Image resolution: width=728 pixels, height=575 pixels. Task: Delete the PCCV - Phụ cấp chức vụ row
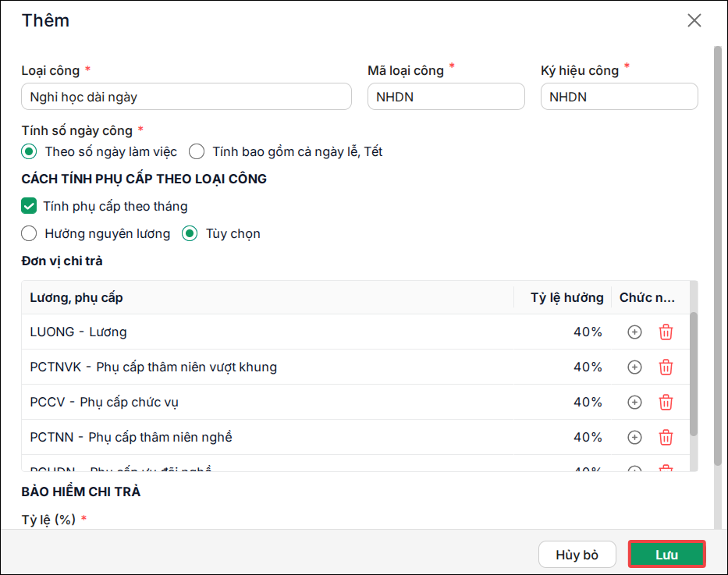[x=666, y=402]
